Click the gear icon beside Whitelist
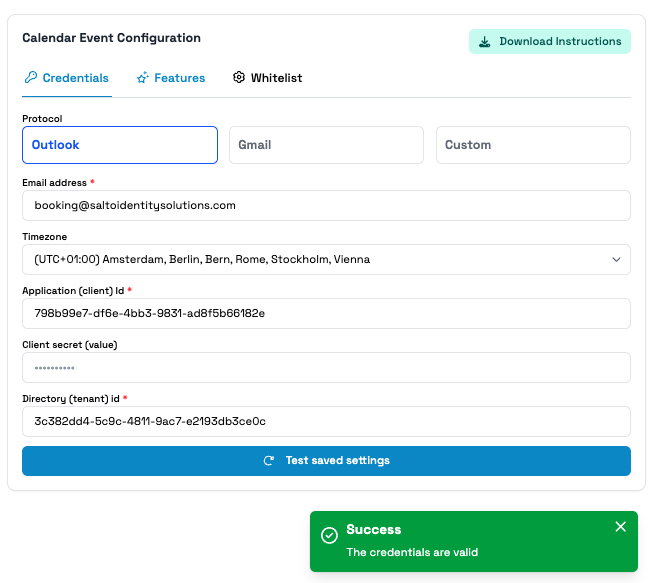650x583 pixels. coord(239,78)
